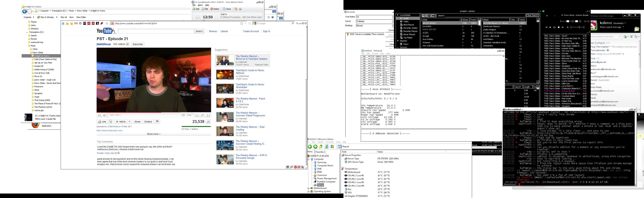644x198 pixels.
Task: Toggle the 12:50 alarm checkbox
Action: [197, 17]
